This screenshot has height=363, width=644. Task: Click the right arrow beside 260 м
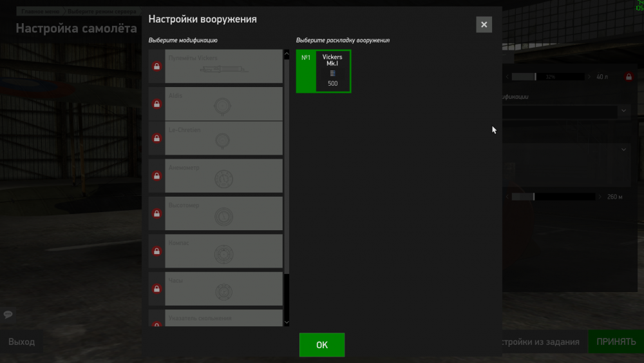pos(600,197)
